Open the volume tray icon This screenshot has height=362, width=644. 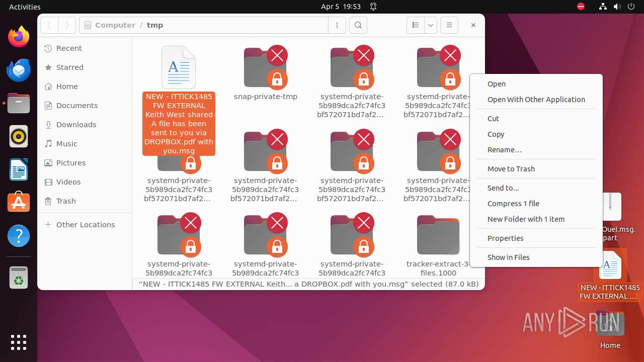pyautogui.click(x=617, y=7)
